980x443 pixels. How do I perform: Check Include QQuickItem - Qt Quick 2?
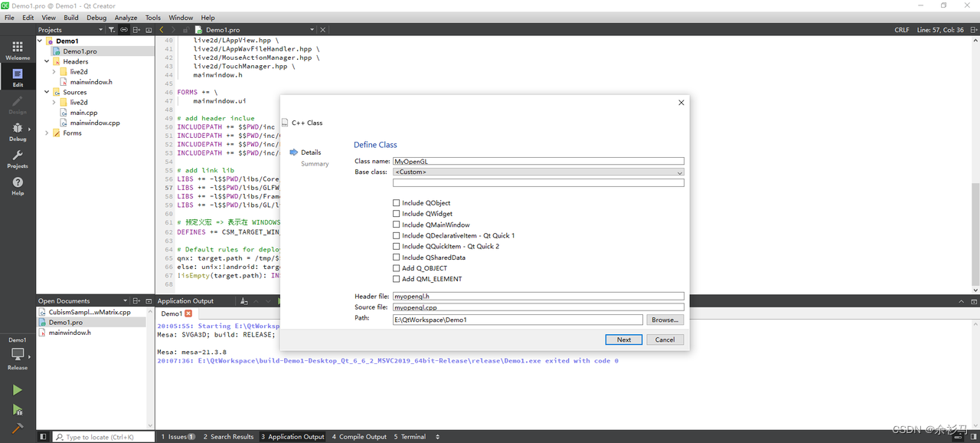point(397,247)
